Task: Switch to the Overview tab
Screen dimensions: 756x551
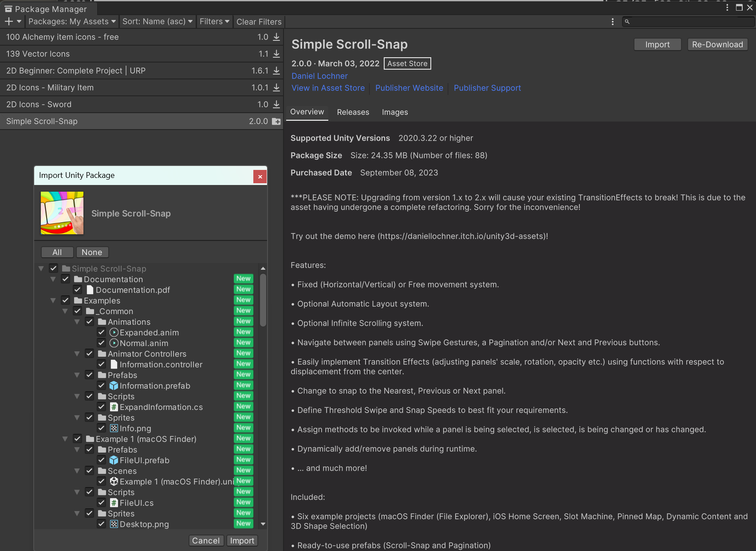Action: click(307, 112)
